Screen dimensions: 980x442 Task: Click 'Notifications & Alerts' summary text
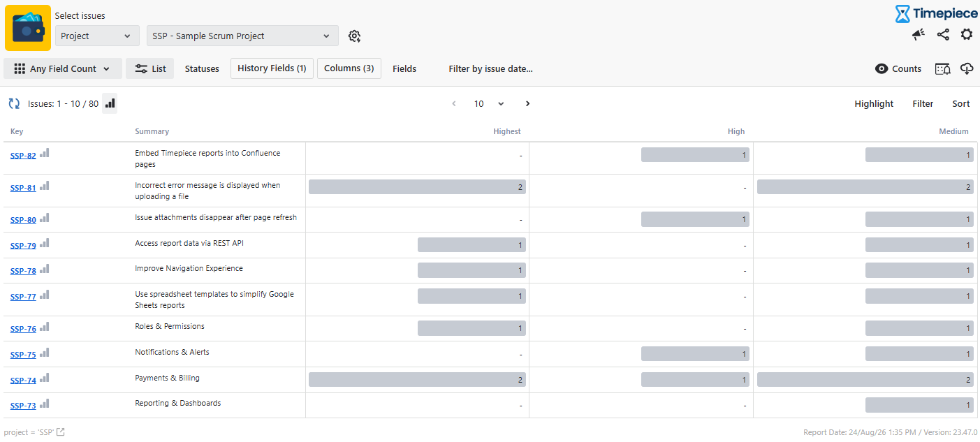pyautogui.click(x=172, y=352)
